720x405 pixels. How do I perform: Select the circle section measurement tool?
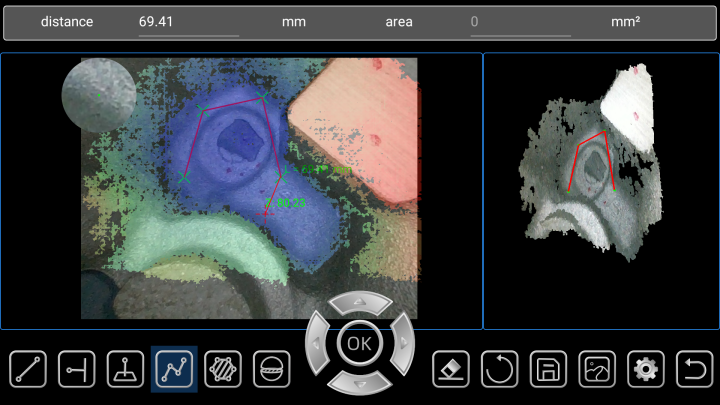271,370
